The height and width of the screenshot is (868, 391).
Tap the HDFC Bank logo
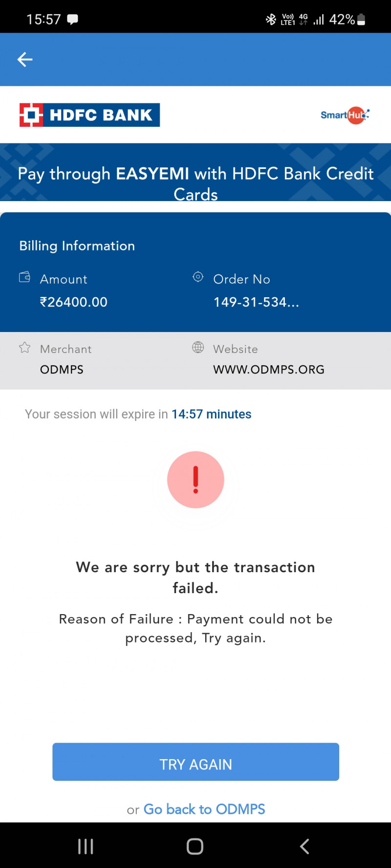[x=89, y=115]
